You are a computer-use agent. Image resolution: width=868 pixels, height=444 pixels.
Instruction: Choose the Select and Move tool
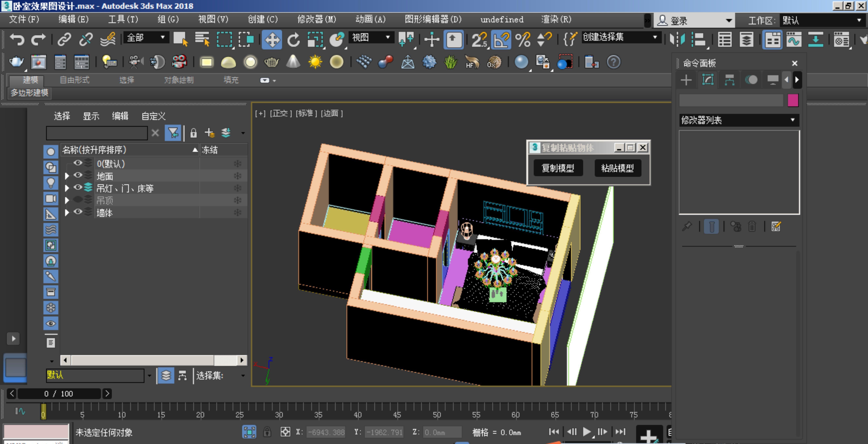click(272, 40)
